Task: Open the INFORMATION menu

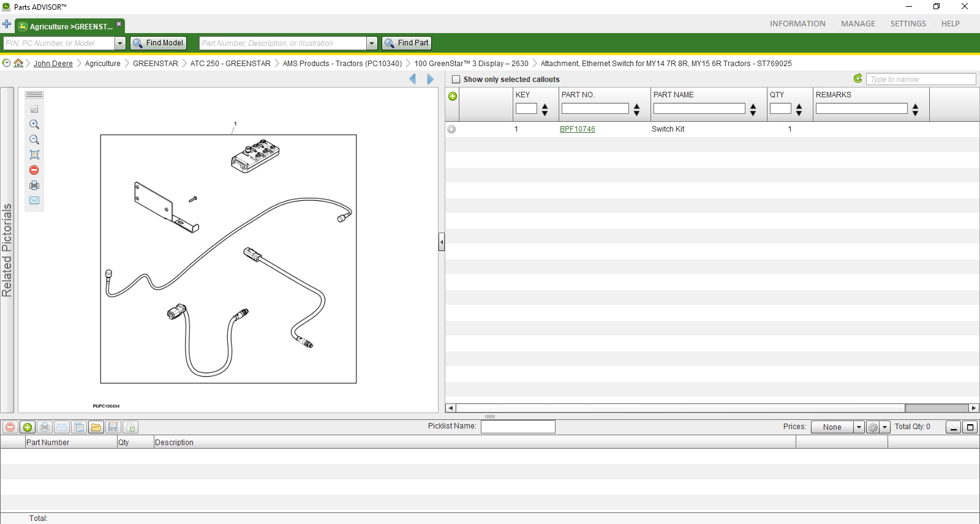Action: click(x=797, y=24)
